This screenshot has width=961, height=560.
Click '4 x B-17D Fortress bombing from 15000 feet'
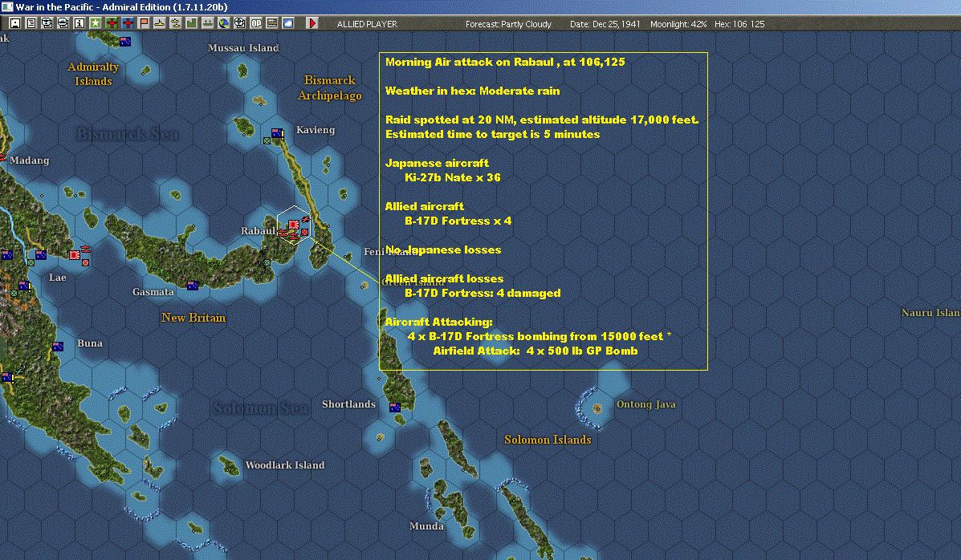(535, 336)
